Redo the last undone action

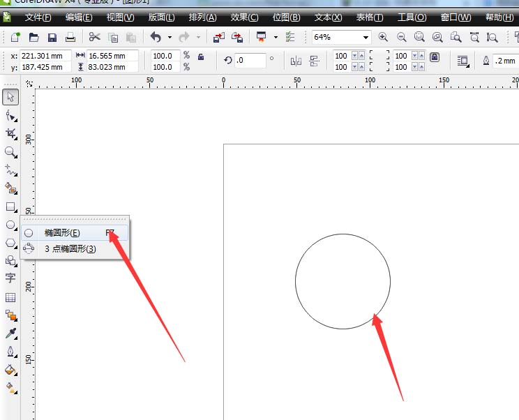[x=183, y=37]
